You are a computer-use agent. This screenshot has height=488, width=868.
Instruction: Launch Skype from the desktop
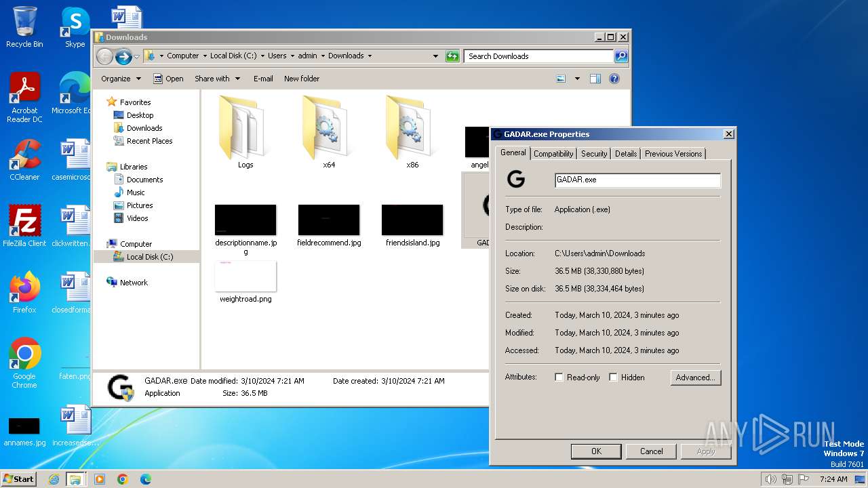[x=75, y=27]
